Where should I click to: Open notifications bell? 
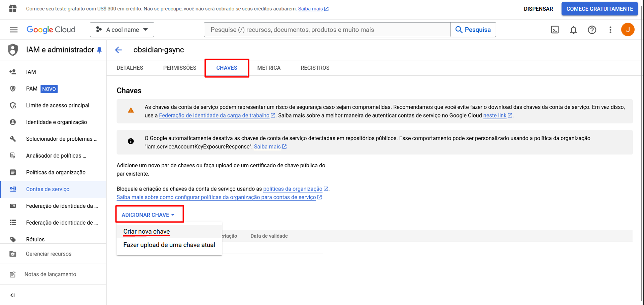point(573,30)
